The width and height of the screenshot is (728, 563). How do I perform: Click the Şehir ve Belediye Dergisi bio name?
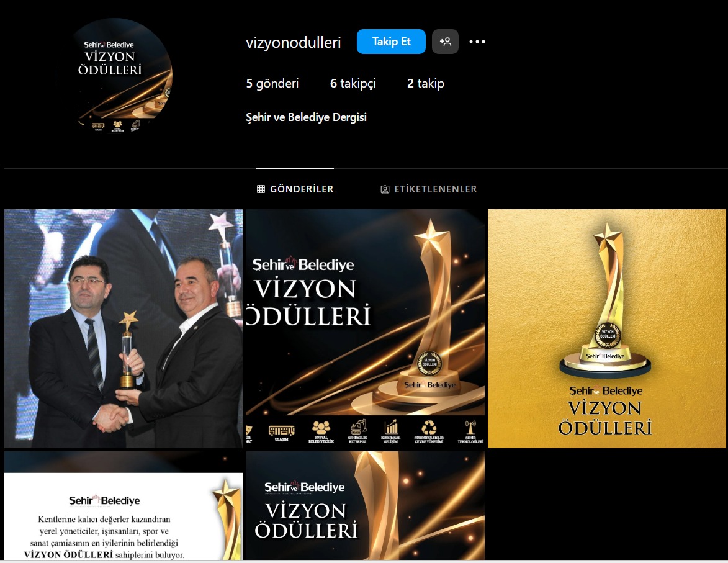click(306, 117)
